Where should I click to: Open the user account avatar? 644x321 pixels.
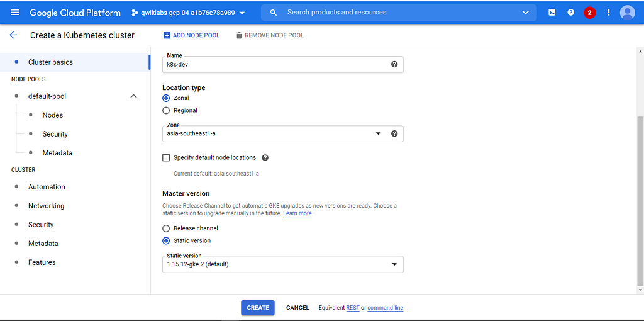(x=627, y=13)
